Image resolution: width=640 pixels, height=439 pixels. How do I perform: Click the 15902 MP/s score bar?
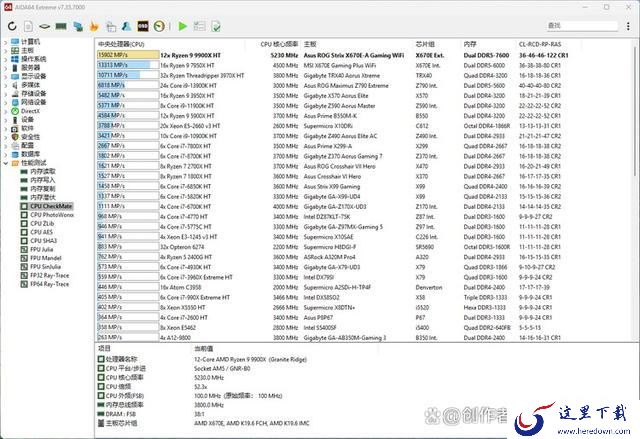128,55
